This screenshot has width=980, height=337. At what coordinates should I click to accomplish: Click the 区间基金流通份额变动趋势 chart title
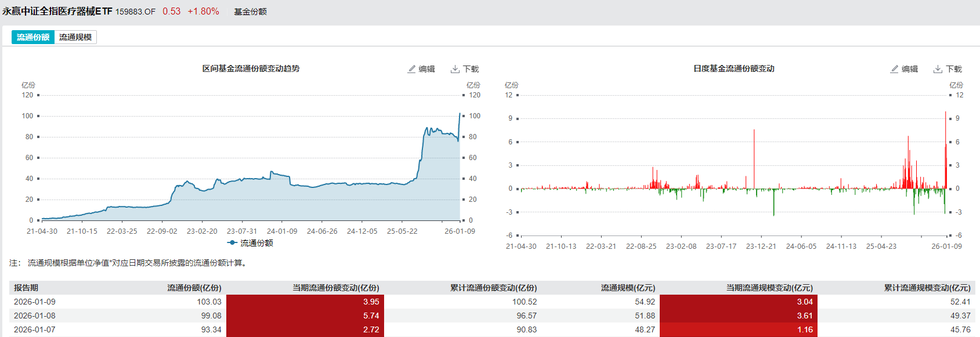pos(251,68)
